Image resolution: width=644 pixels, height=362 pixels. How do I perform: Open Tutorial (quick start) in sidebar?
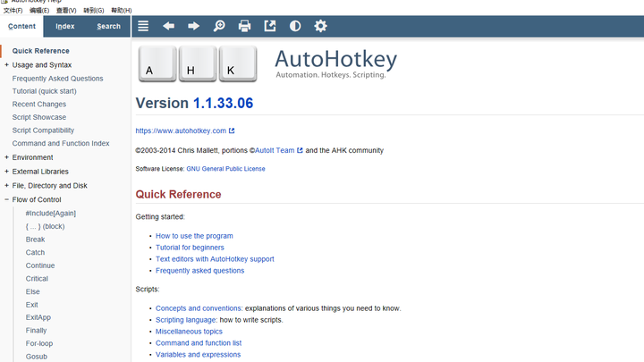[x=45, y=91]
